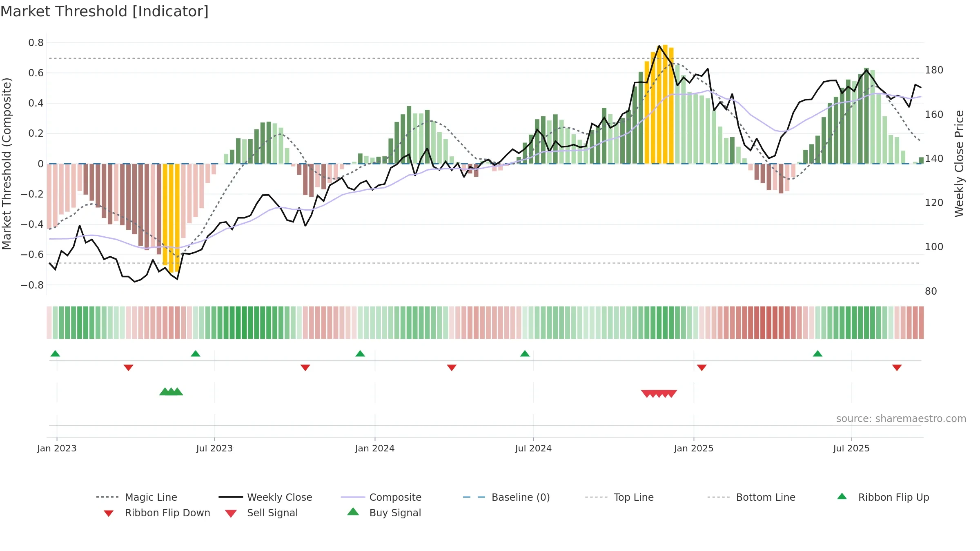Click the Jan 2023 x-axis label

click(x=57, y=449)
